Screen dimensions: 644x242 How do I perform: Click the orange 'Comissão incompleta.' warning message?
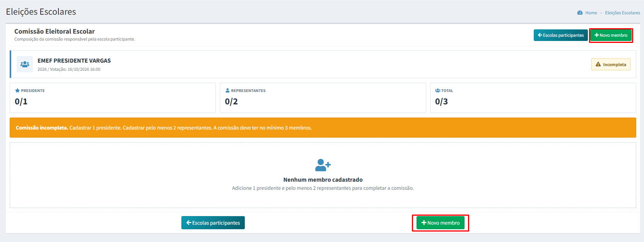coord(323,128)
